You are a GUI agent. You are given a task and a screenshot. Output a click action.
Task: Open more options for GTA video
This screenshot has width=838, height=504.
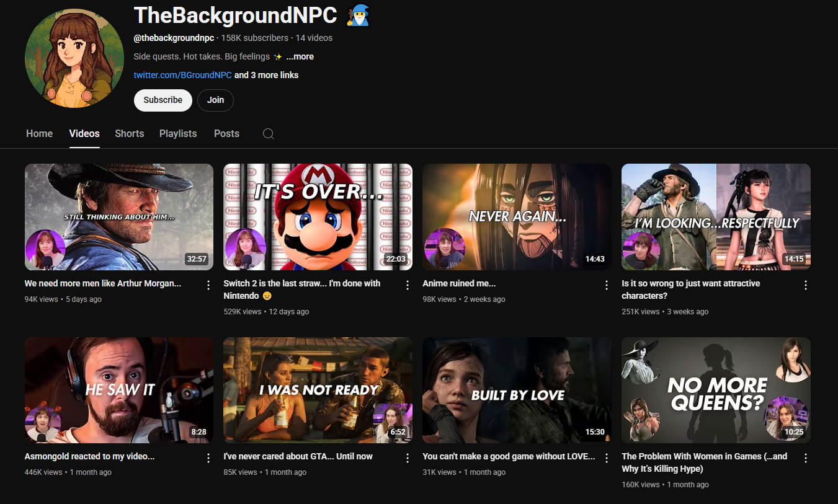[x=408, y=458]
